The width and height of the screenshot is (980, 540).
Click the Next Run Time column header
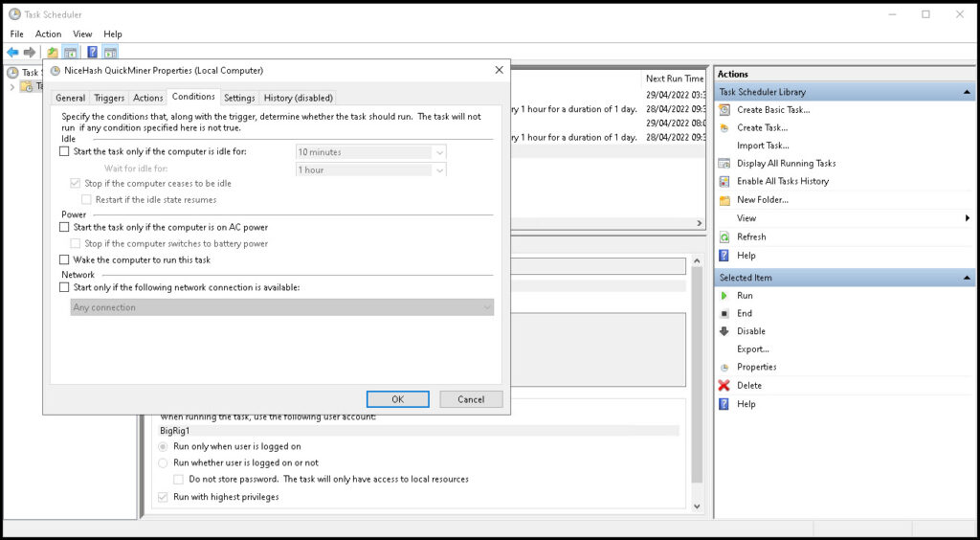(675, 79)
